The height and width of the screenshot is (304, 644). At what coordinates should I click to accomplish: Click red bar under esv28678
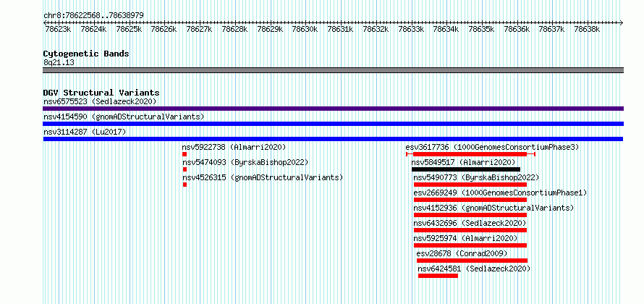tap(472, 261)
